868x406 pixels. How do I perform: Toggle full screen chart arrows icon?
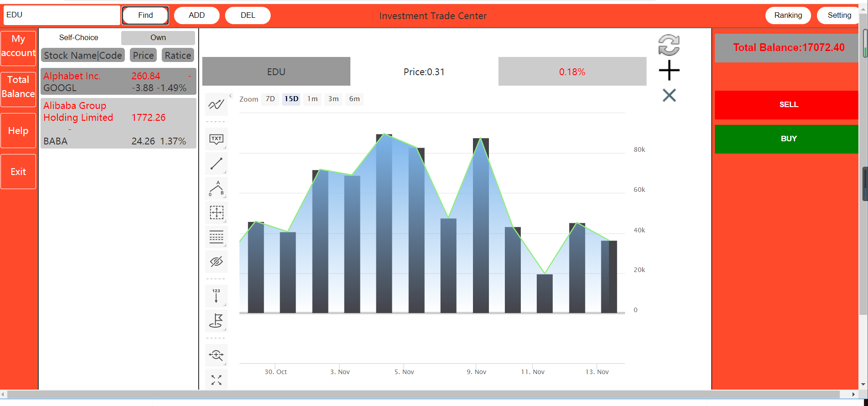(x=216, y=380)
